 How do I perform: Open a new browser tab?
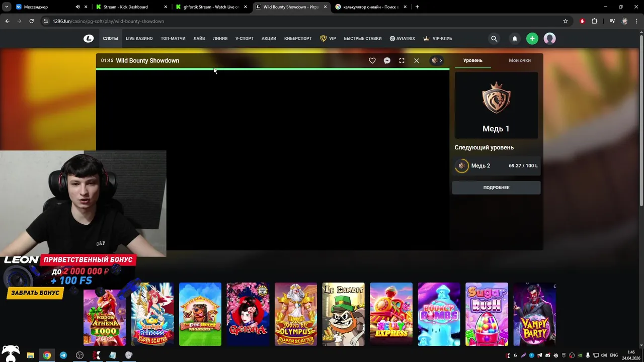click(x=417, y=7)
